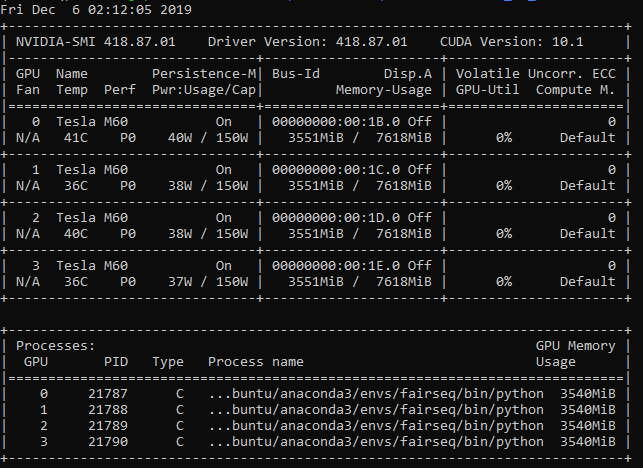Click the 'Processes:' section label
The width and height of the screenshot is (643, 468).
55,346
